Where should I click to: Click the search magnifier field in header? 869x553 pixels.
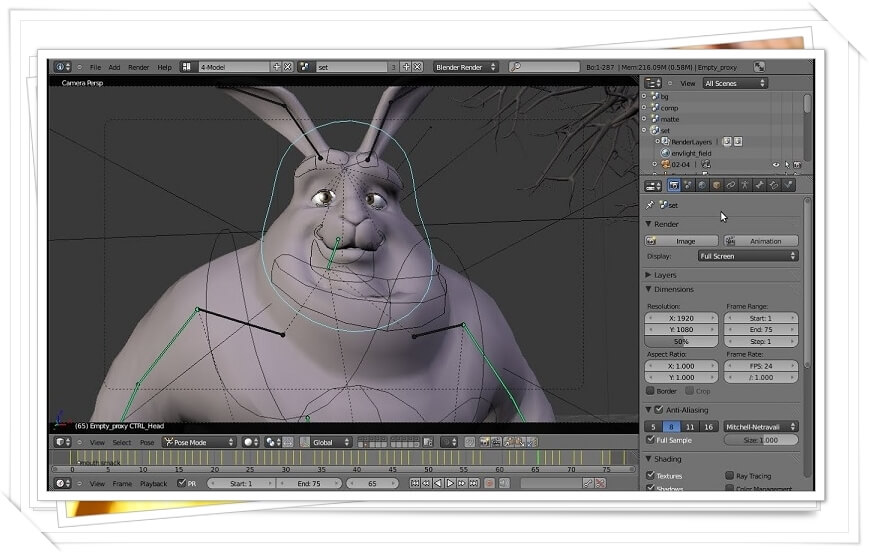544,67
